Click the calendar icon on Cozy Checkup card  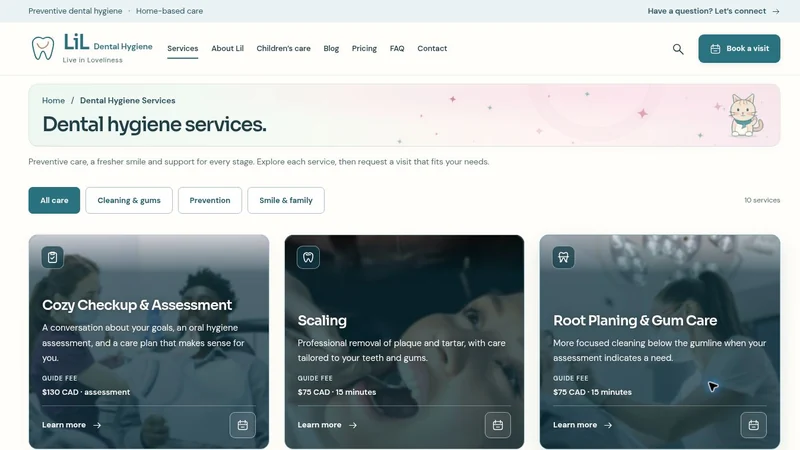point(242,425)
